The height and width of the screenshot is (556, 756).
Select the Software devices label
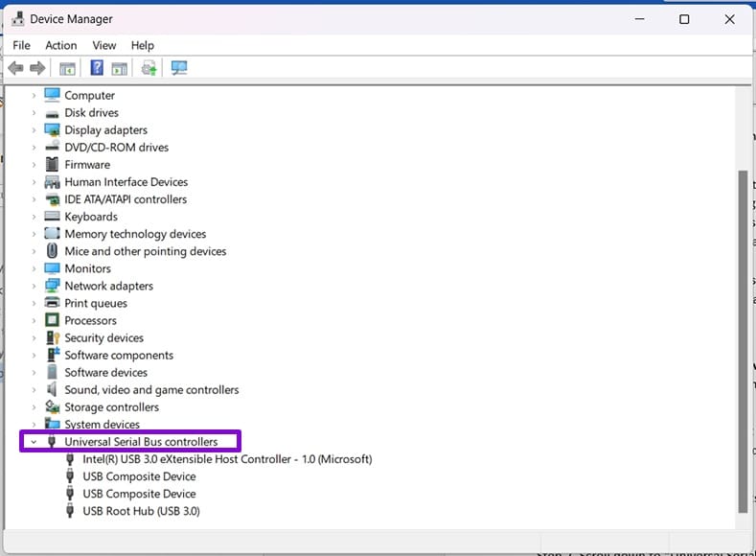point(105,372)
